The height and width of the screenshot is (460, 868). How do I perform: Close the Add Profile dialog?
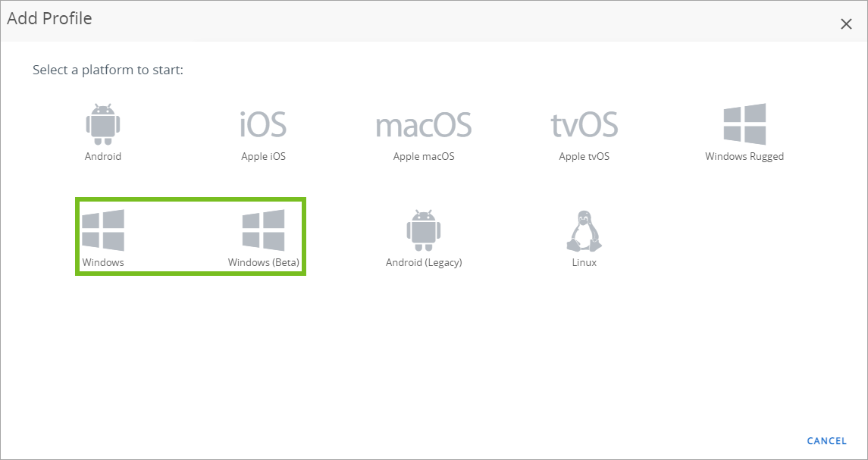pos(846,23)
